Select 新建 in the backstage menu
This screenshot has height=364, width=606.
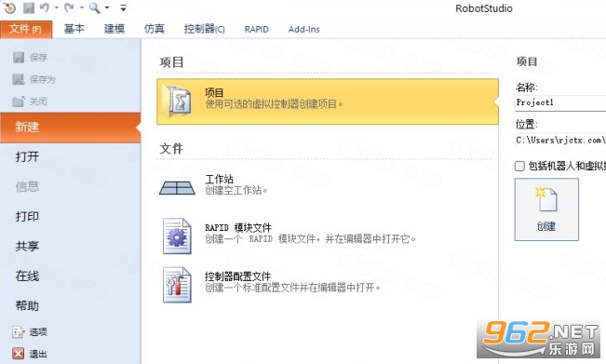(71, 128)
